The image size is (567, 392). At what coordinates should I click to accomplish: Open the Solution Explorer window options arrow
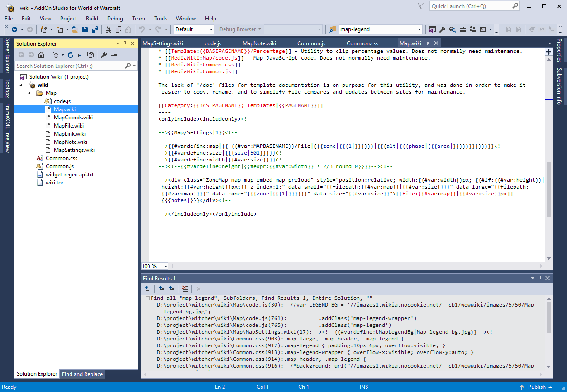point(118,43)
